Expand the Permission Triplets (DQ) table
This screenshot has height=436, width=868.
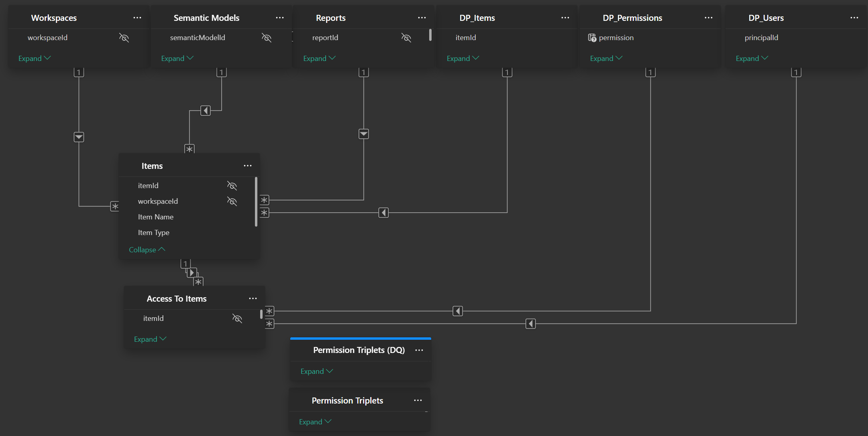316,371
